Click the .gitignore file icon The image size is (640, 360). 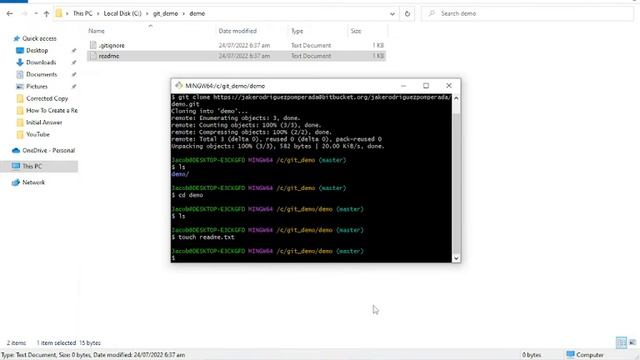pyautogui.click(x=93, y=45)
